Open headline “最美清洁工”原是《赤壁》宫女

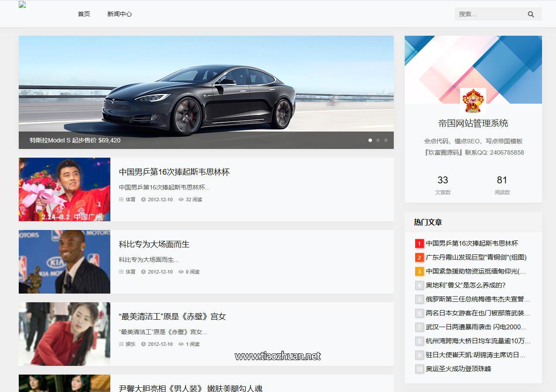[x=173, y=317]
